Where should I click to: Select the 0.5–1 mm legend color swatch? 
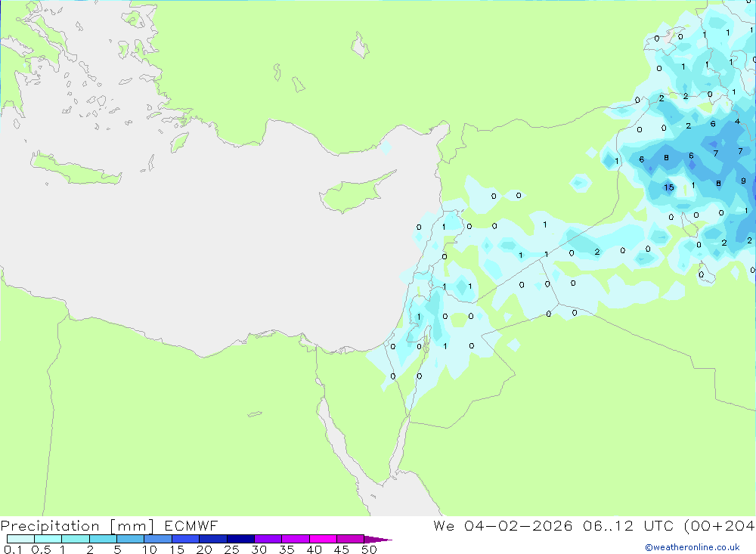48,539
